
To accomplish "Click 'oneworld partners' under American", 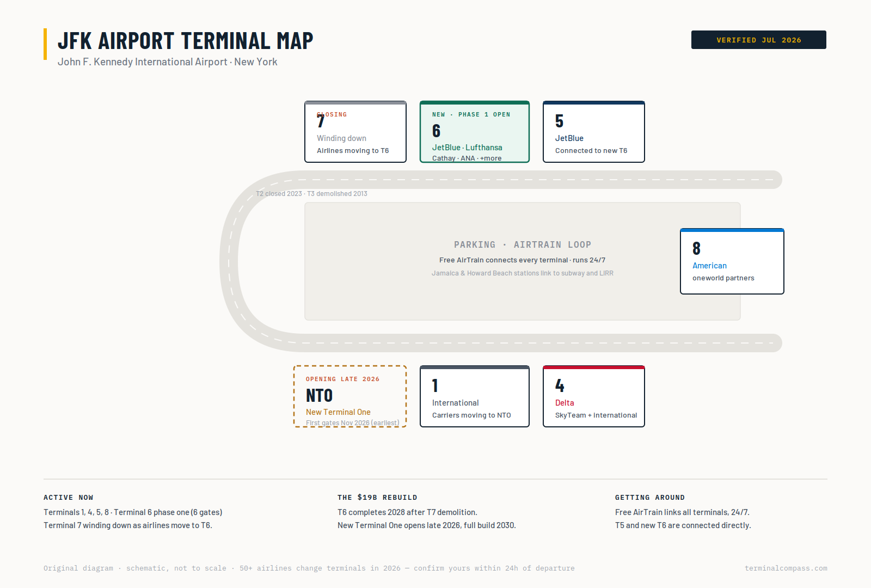I will 723,278.
